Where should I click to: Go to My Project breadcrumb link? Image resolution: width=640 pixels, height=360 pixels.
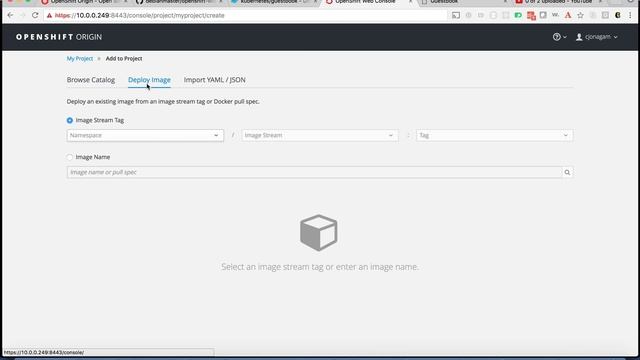tap(80, 58)
